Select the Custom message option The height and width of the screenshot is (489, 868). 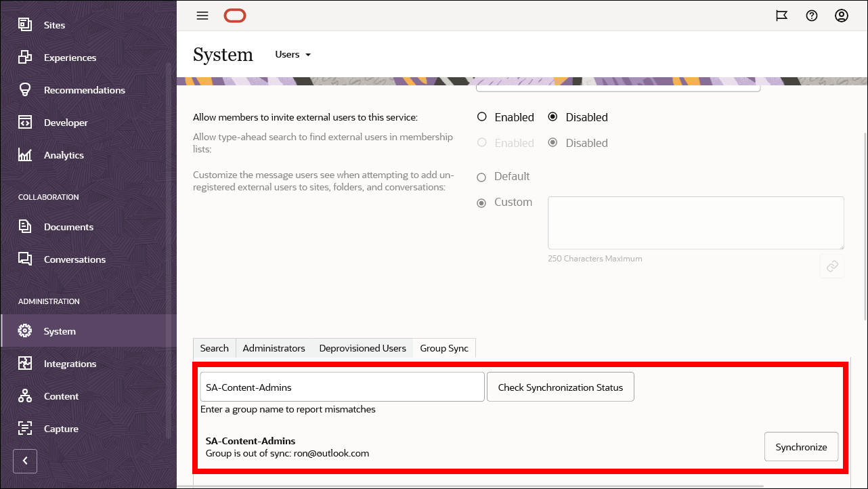(x=481, y=203)
